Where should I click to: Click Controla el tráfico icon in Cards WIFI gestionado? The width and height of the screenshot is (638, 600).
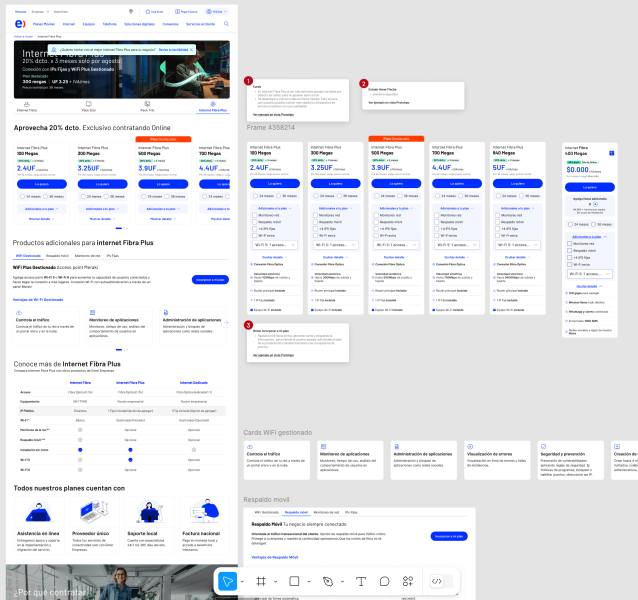[x=250, y=447]
